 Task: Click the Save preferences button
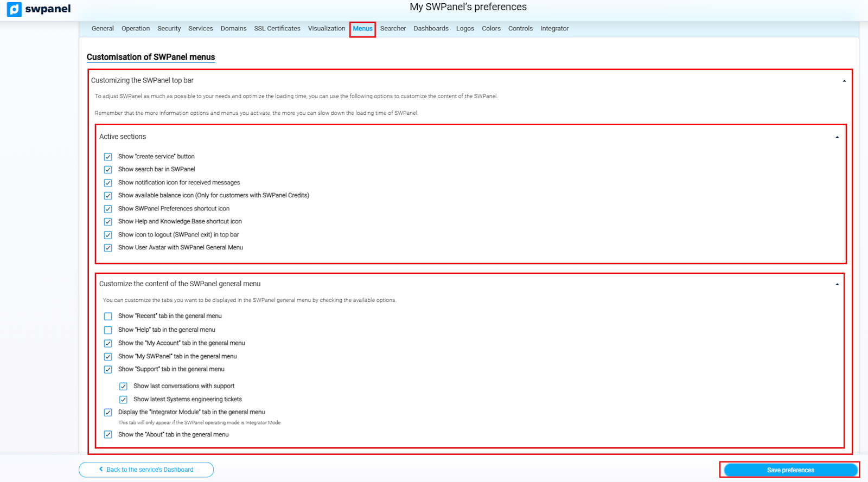[x=790, y=470]
